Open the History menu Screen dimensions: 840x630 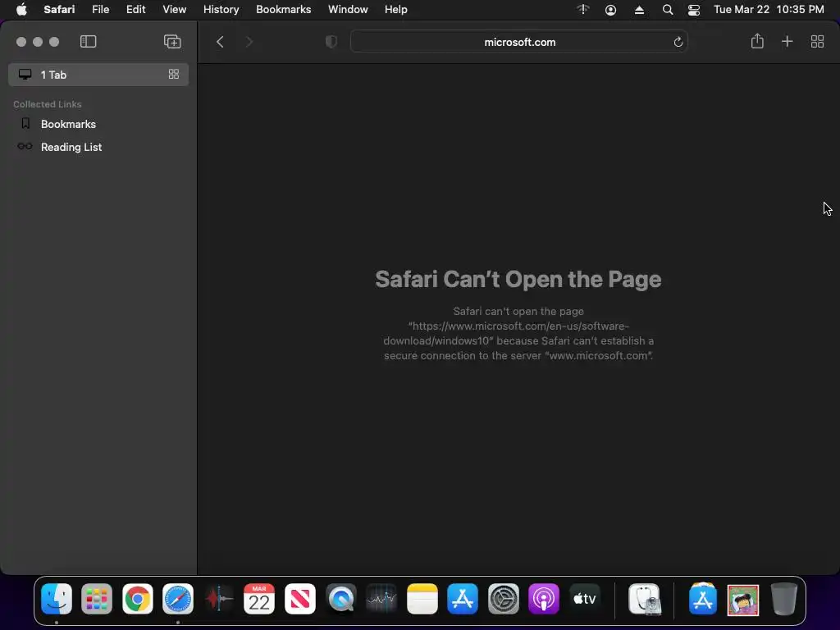221,10
